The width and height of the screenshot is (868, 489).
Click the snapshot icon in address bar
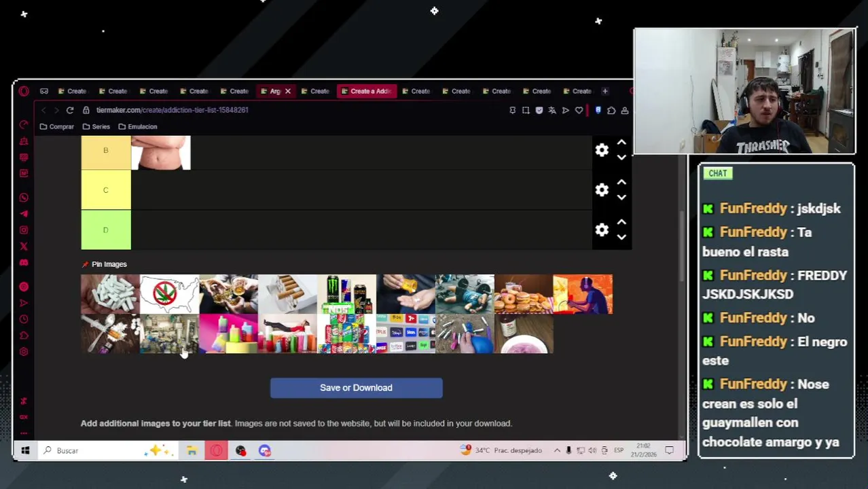click(x=526, y=110)
